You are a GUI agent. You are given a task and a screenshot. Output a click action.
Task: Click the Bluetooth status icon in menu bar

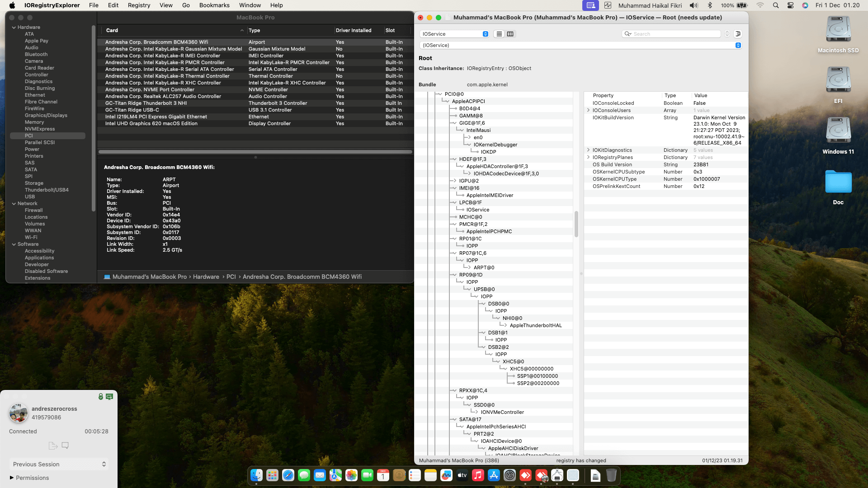click(x=710, y=5)
